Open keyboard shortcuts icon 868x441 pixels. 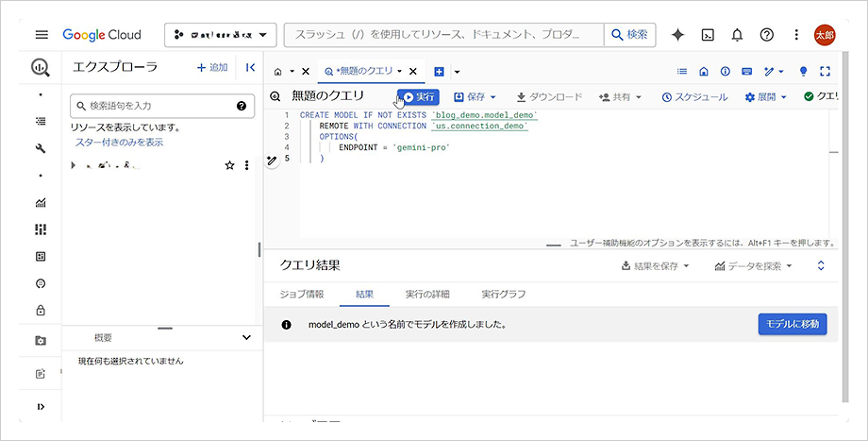click(x=747, y=72)
